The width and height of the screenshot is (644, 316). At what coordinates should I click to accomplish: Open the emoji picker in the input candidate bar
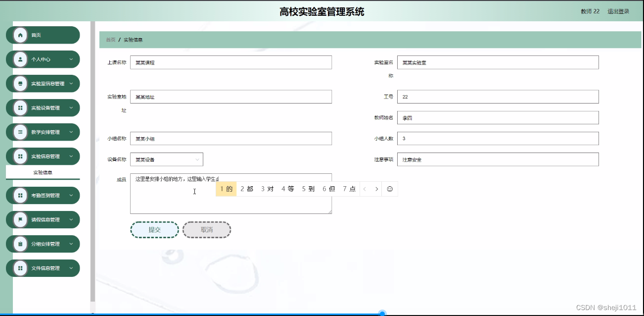[x=390, y=189]
